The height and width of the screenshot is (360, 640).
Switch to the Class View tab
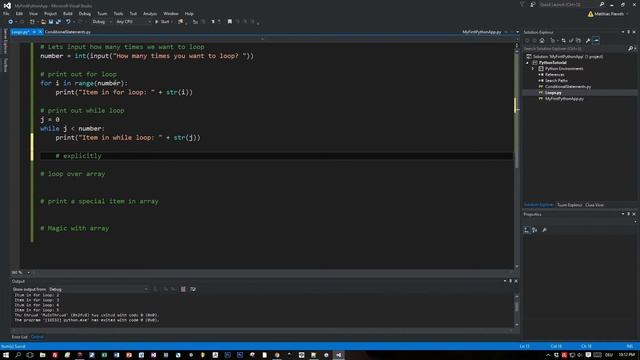tap(594, 205)
